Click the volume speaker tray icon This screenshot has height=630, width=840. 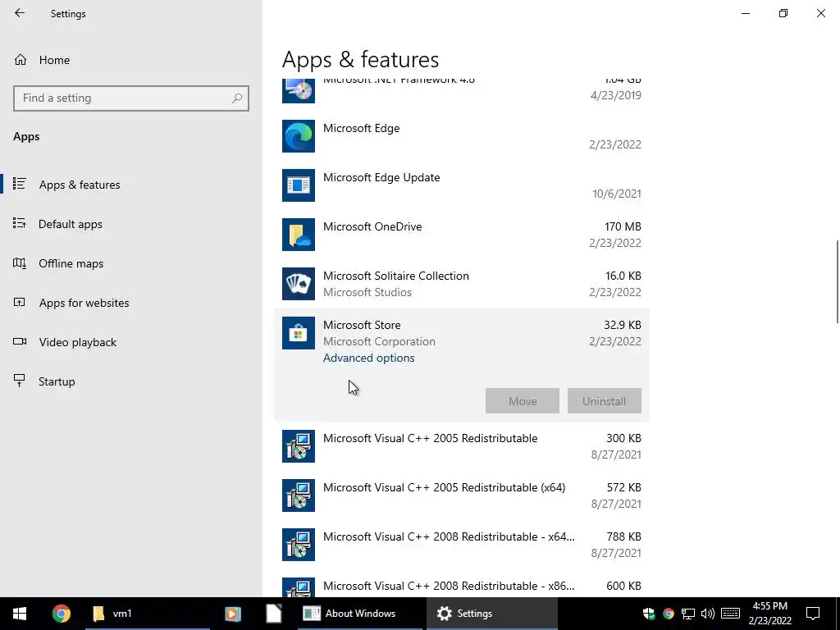[x=708, y=614]
